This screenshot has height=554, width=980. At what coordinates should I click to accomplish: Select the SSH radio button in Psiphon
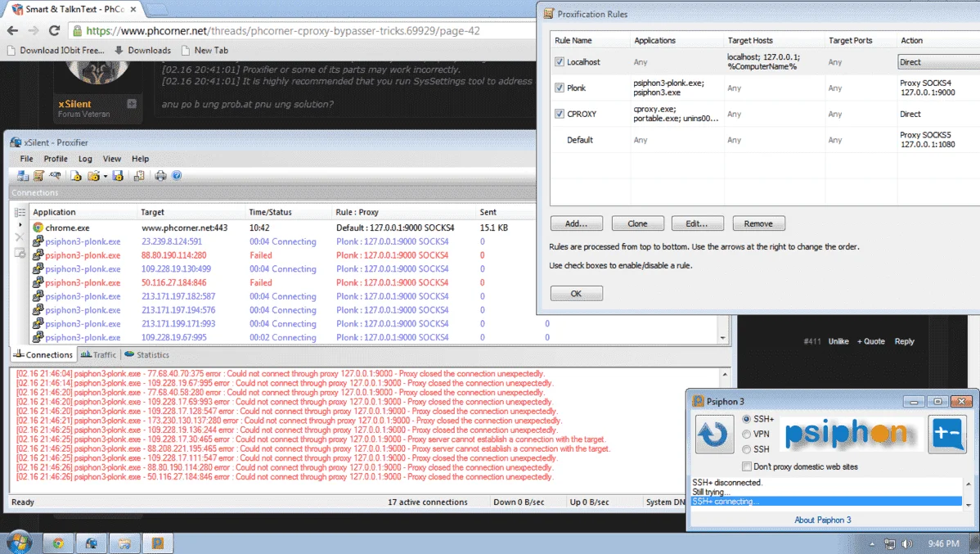coord(746,449)
